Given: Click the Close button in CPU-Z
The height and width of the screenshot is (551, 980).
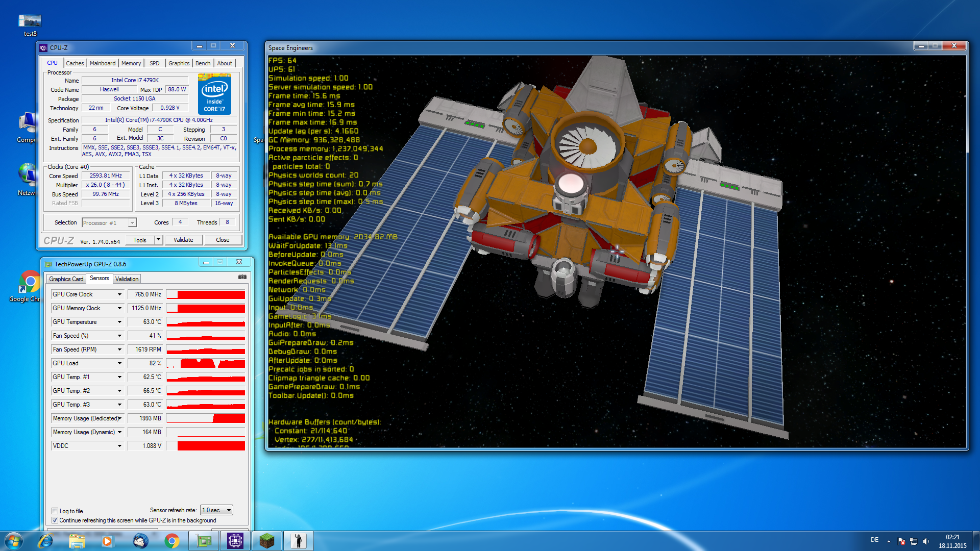Looking at the screenshot, I should pyautogui.click(x=223, y=240).
